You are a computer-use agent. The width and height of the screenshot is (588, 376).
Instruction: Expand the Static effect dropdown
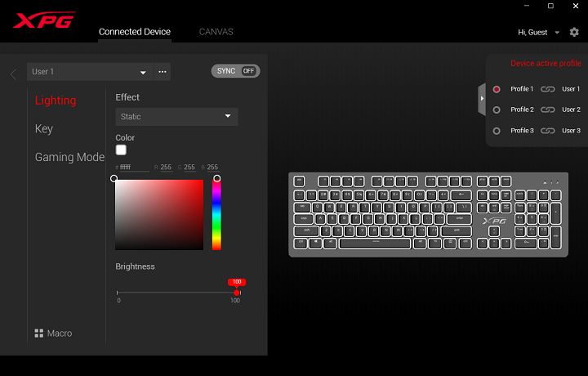tap(176, 117)
